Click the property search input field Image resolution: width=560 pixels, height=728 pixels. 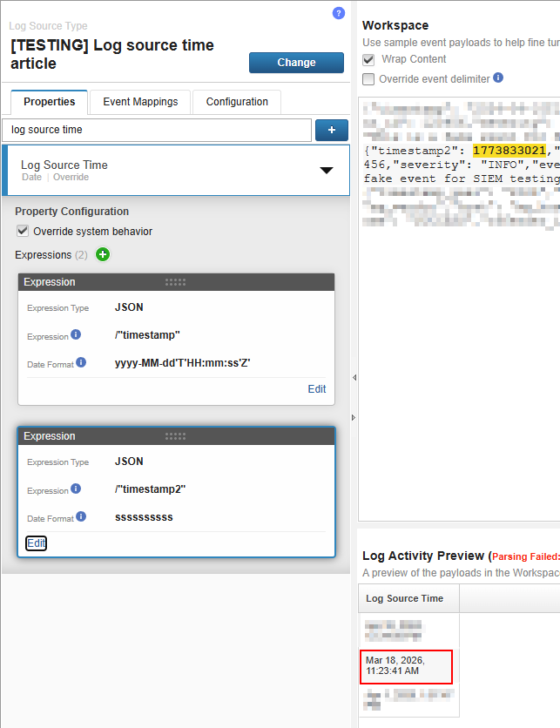pos(157,130)
